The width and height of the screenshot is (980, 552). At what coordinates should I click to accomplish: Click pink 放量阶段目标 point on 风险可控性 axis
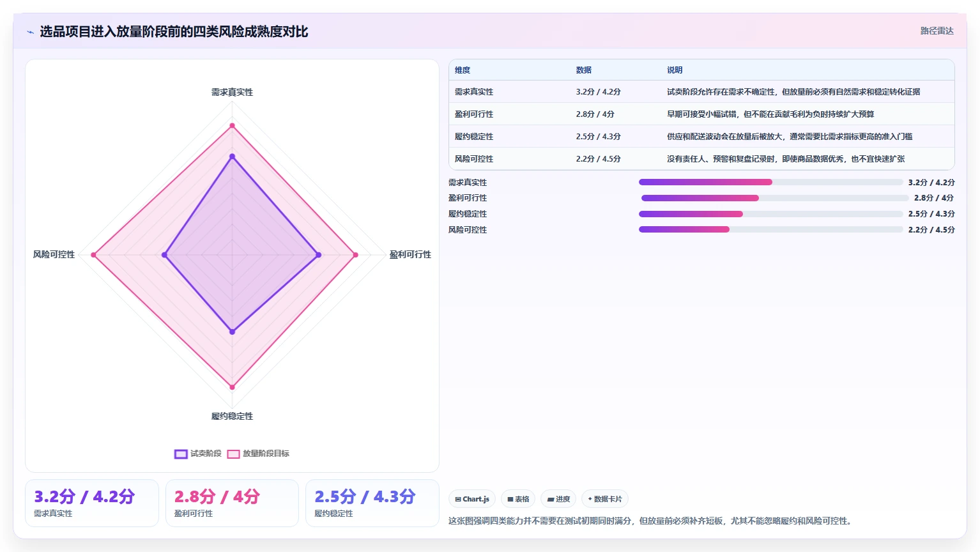coord(94,255)
